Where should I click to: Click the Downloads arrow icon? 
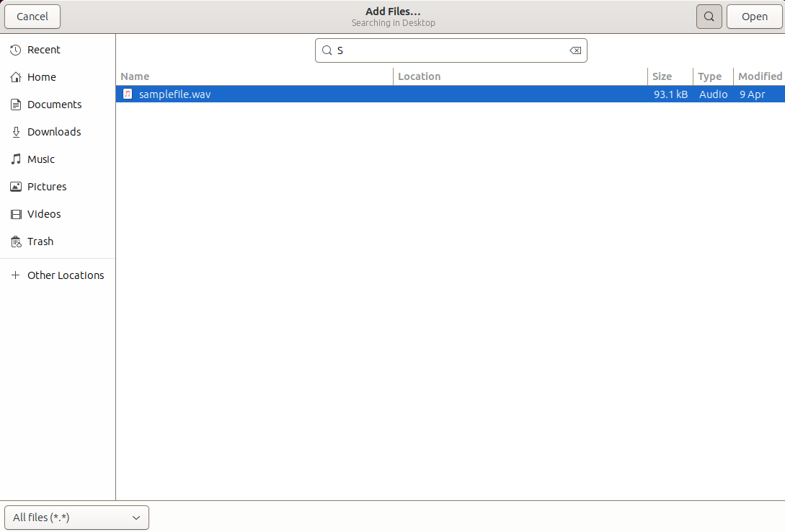15,132
